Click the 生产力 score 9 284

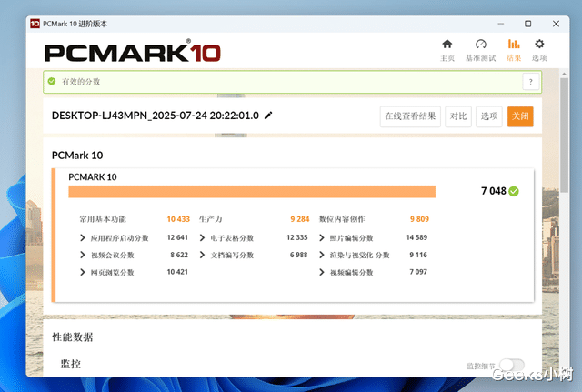[300, 219]
